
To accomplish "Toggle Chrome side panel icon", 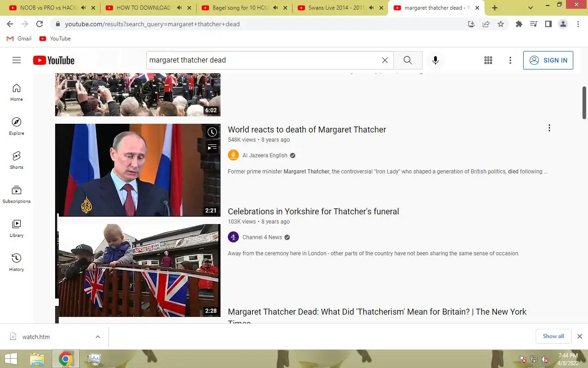I will pos(548,24).
